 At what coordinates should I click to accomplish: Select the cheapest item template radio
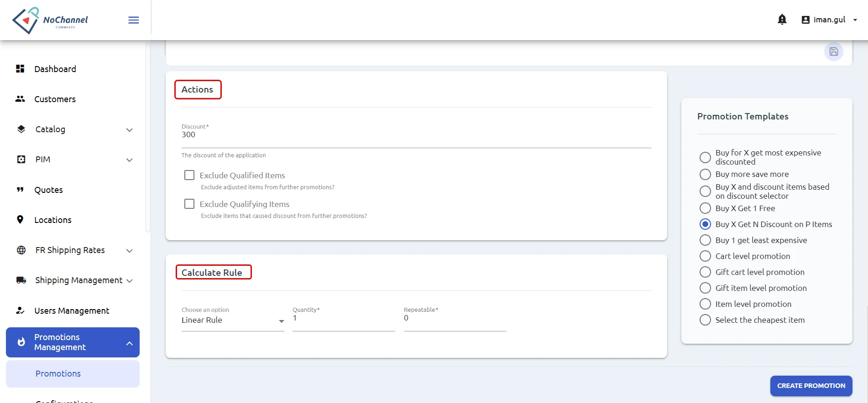coord(705,320)
